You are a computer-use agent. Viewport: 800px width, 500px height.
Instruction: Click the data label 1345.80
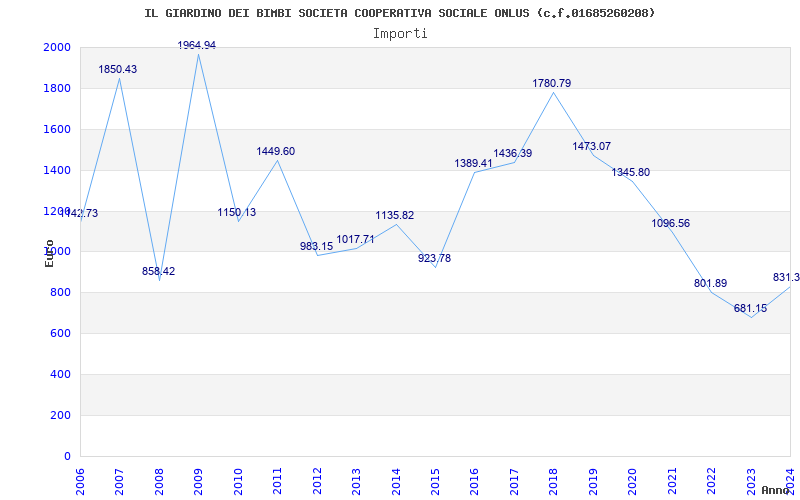(631, 172)
